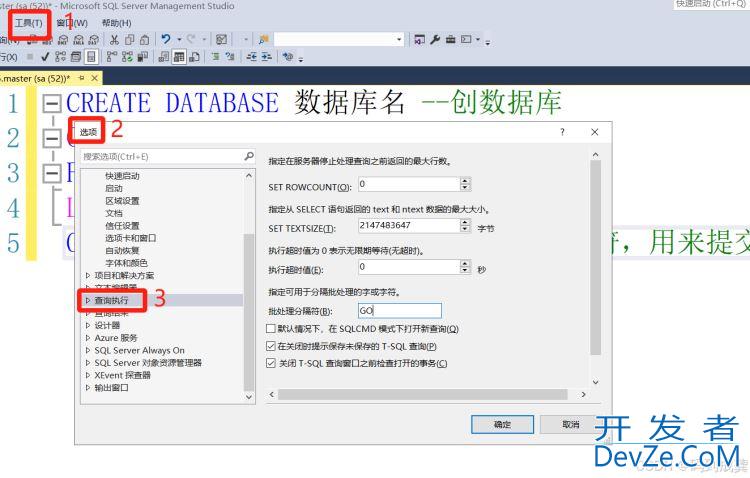
Task: Click scroll-down arrow of settings pane scrollbar
Action: (x=595, y=382)
